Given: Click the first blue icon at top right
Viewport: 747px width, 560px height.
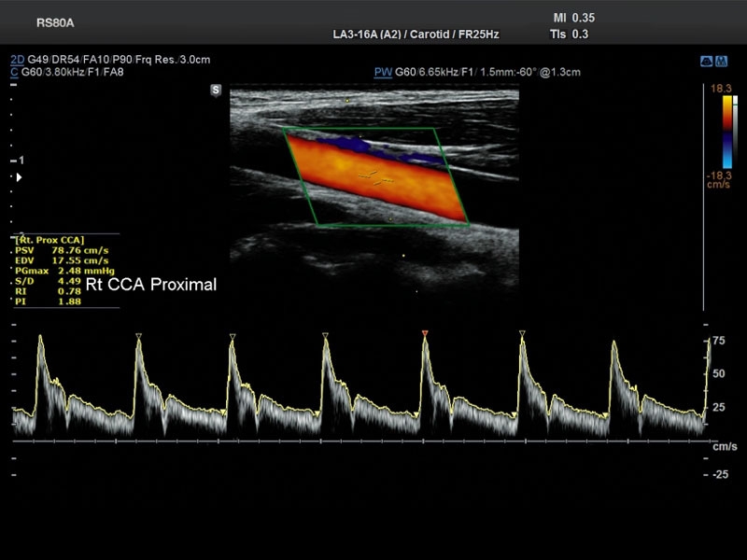Looking at the screenshot, I should click(x=706, y=61).
